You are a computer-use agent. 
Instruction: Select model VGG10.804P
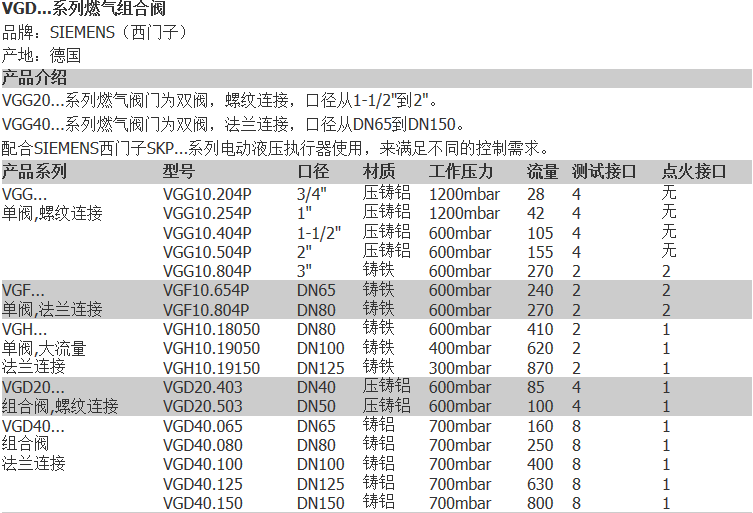click(207, 271)
